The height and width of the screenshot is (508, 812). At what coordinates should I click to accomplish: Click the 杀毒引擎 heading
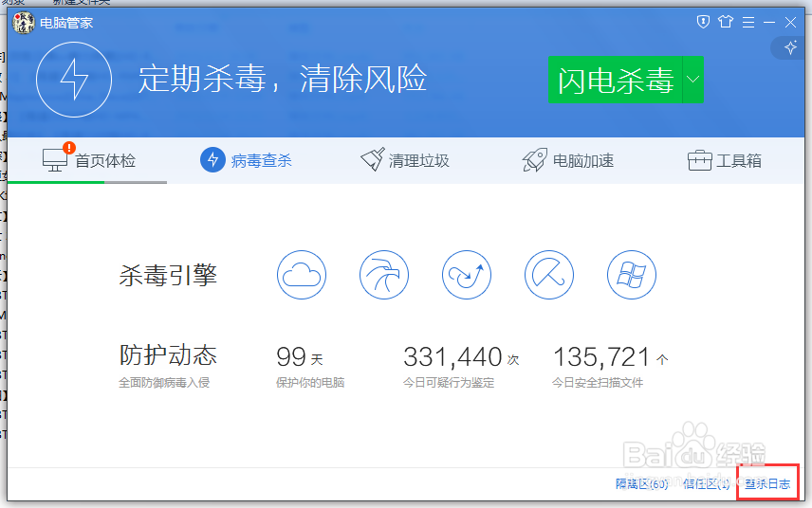168,275
